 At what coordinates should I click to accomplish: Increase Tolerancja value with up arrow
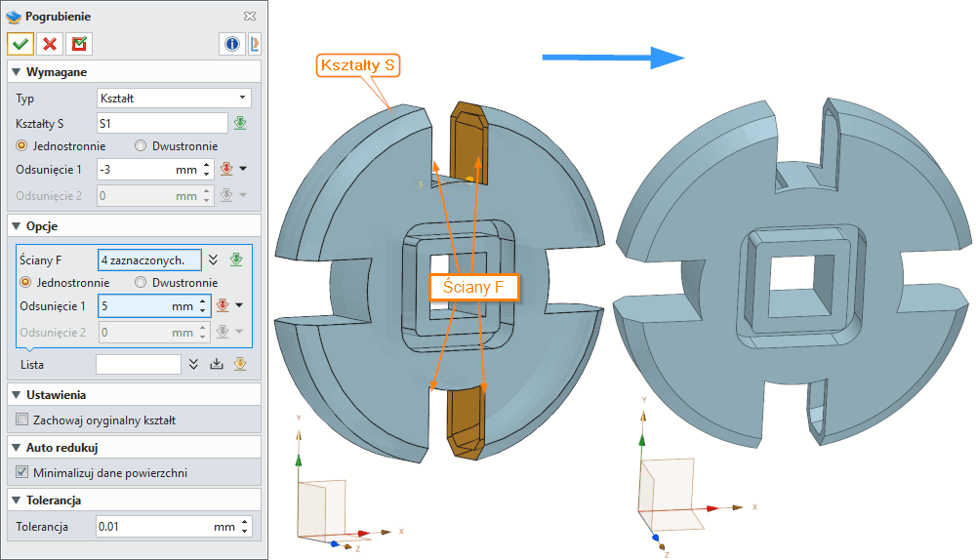click(244, 522)
